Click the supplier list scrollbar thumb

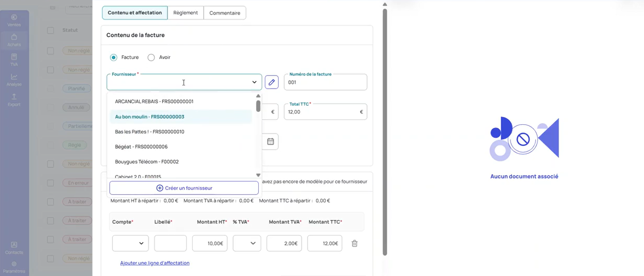click(258, 106)
